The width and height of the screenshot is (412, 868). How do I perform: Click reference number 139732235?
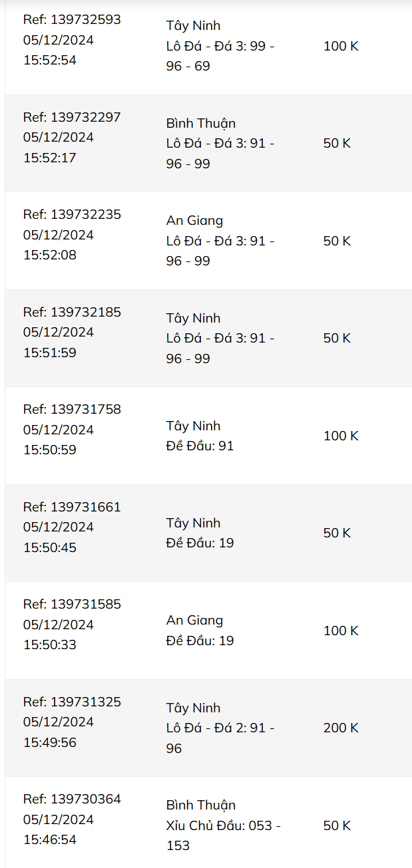click(72, 214)
